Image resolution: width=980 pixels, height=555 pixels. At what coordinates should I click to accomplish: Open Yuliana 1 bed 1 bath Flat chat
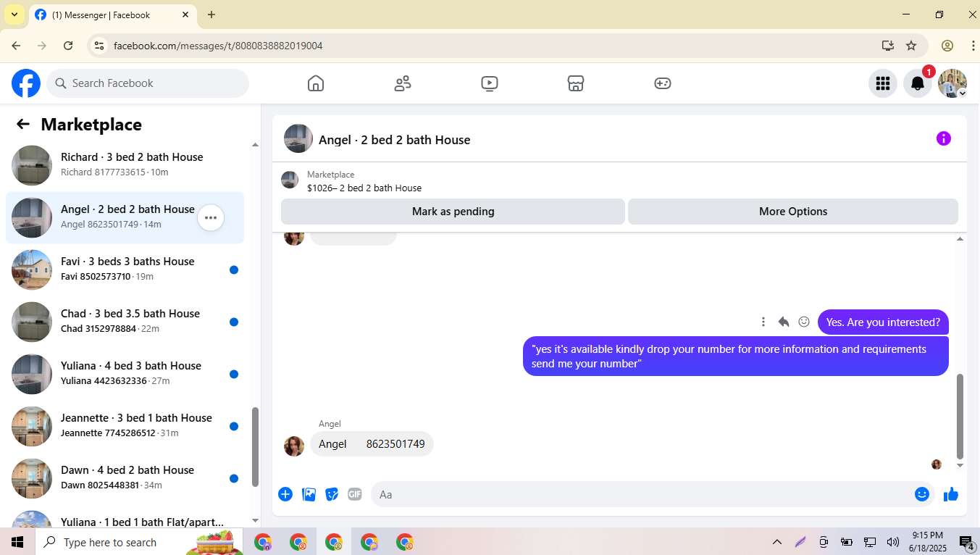pos(125,518)
